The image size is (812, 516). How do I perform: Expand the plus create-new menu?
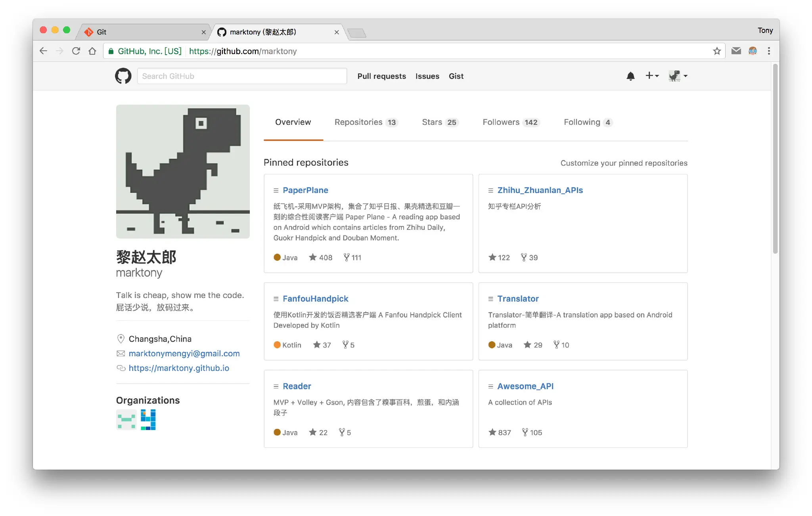[x=652, y=76]
